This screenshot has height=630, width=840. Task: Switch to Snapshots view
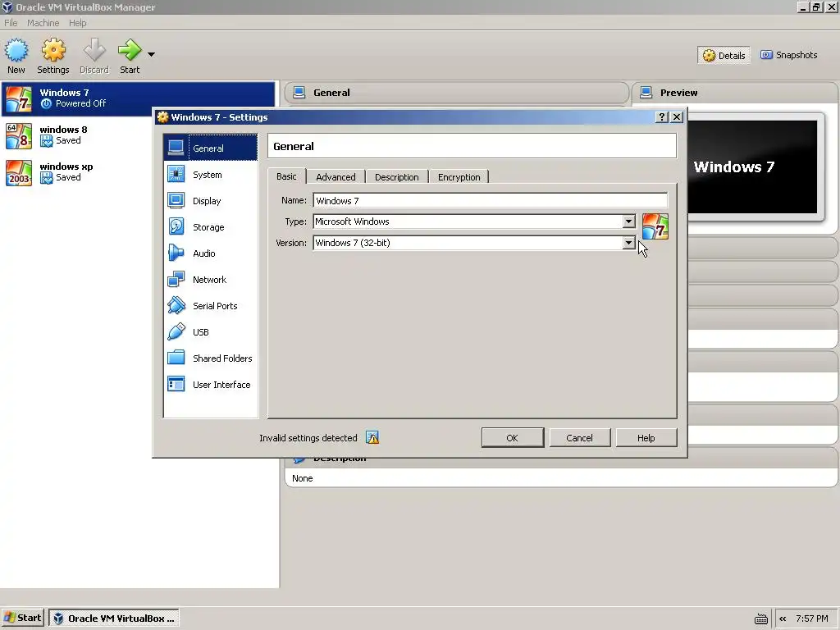pyautogui.click(x=788, y=55)
